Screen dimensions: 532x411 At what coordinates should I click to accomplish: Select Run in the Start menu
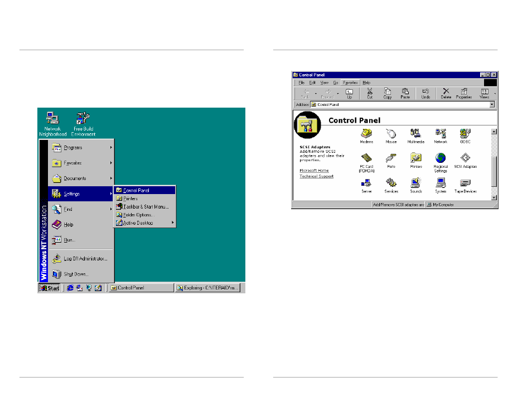point(81,240)
